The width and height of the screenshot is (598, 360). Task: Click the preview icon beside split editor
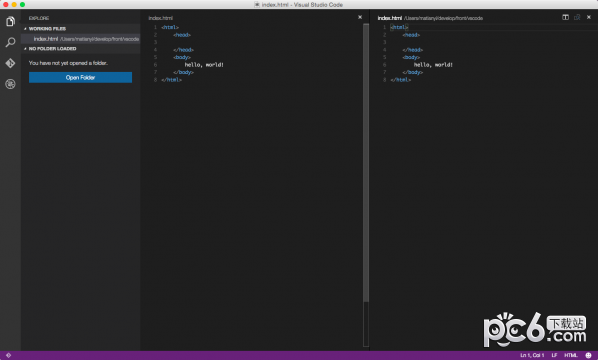[x=577, y=17]
